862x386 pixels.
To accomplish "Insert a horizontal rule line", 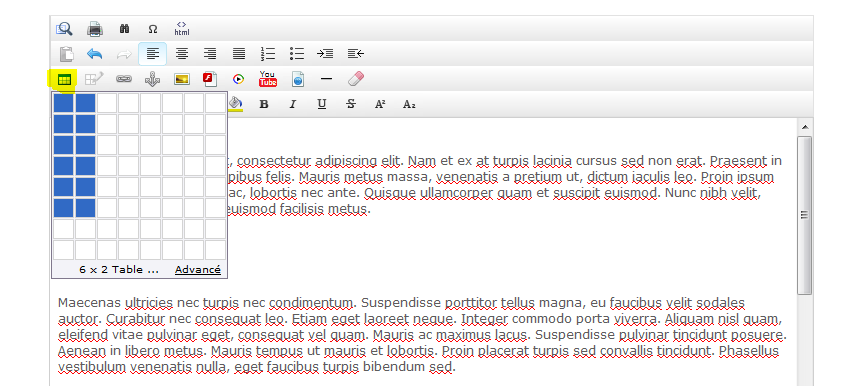I will click(x=327, y=79).
